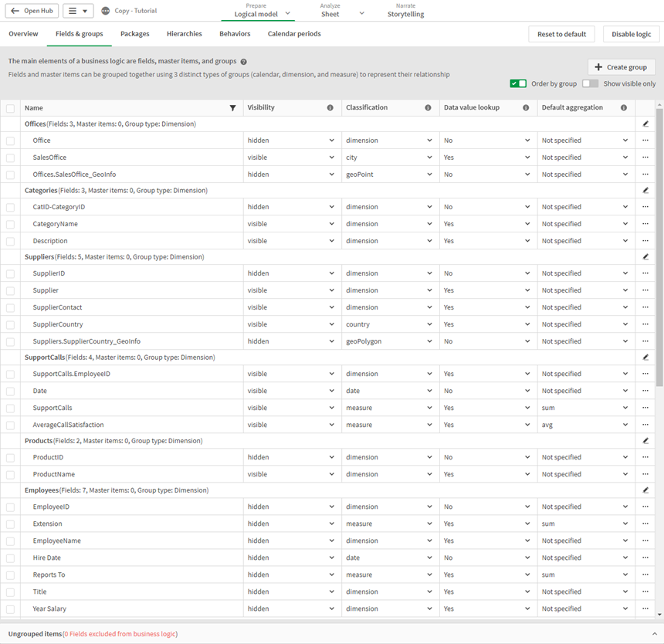
Task: Click the Open Hub button
Action: [x=32, y=11]
